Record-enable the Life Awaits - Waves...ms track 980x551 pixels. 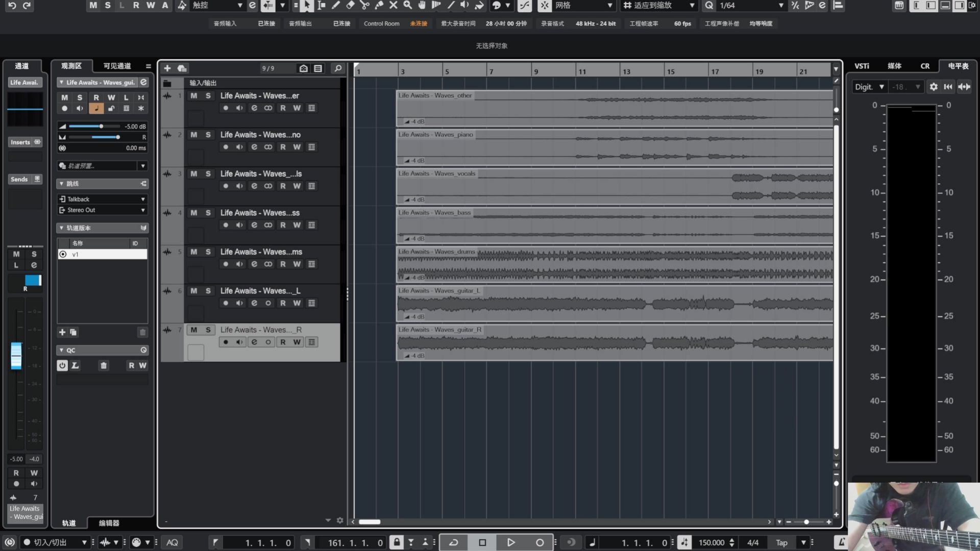(226, 264)
